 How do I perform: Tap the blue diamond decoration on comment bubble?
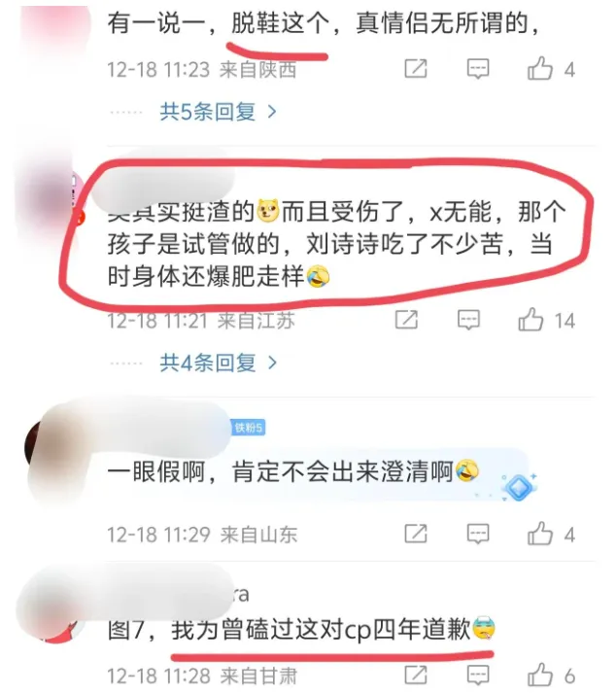pos(519,487)
